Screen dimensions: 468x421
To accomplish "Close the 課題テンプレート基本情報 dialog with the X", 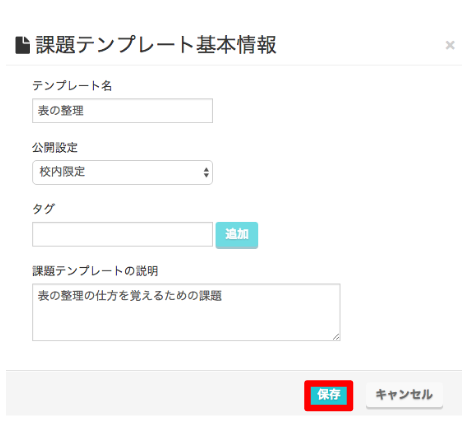I will click(x=450, y=45).
